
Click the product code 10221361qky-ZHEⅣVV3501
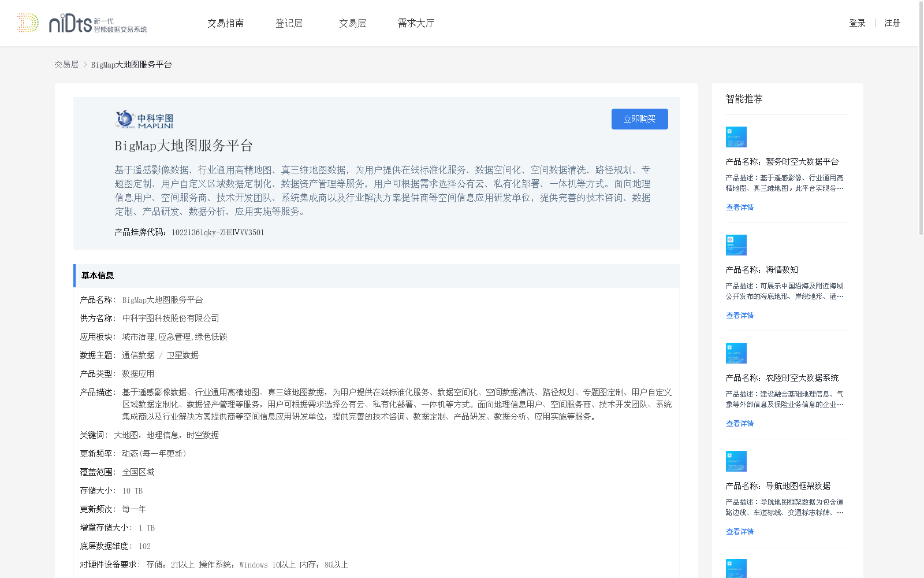pos(218,232)
